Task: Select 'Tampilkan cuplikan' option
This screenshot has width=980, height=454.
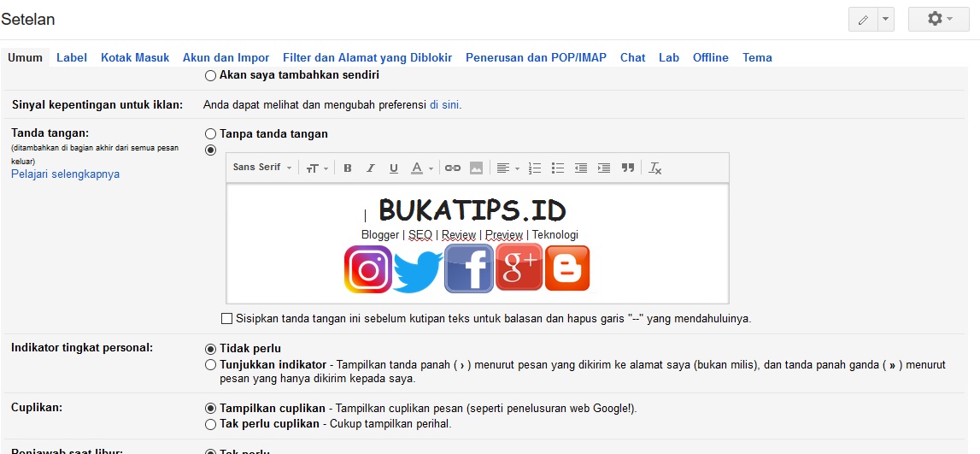Action: 211,408
